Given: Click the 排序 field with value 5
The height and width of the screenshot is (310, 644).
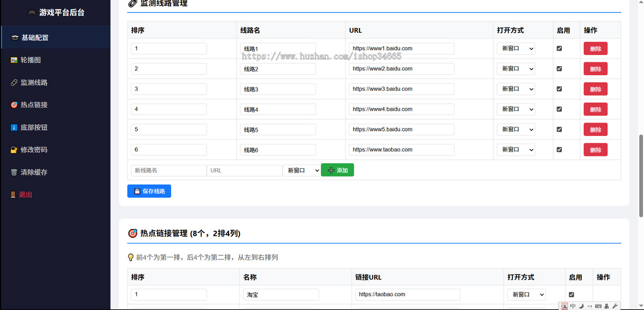Looking at the screenshot, I should tap(169, 129).
